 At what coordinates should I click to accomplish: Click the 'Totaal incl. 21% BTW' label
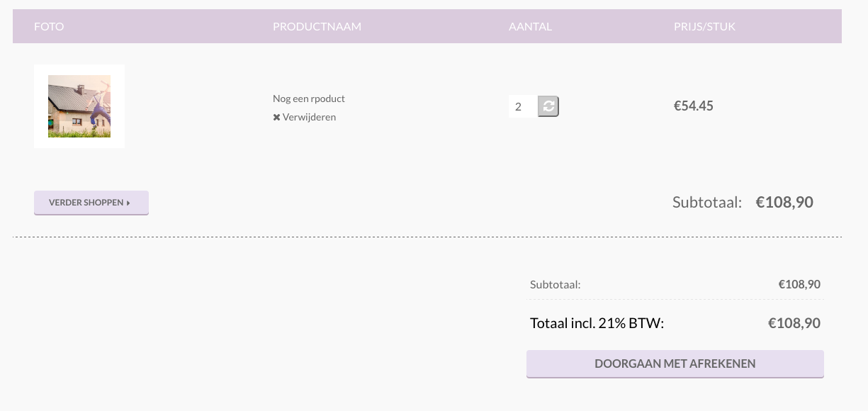point(597,323)
